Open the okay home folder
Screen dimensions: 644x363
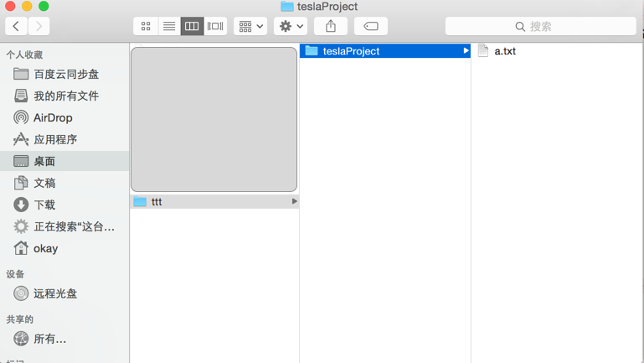45,248
